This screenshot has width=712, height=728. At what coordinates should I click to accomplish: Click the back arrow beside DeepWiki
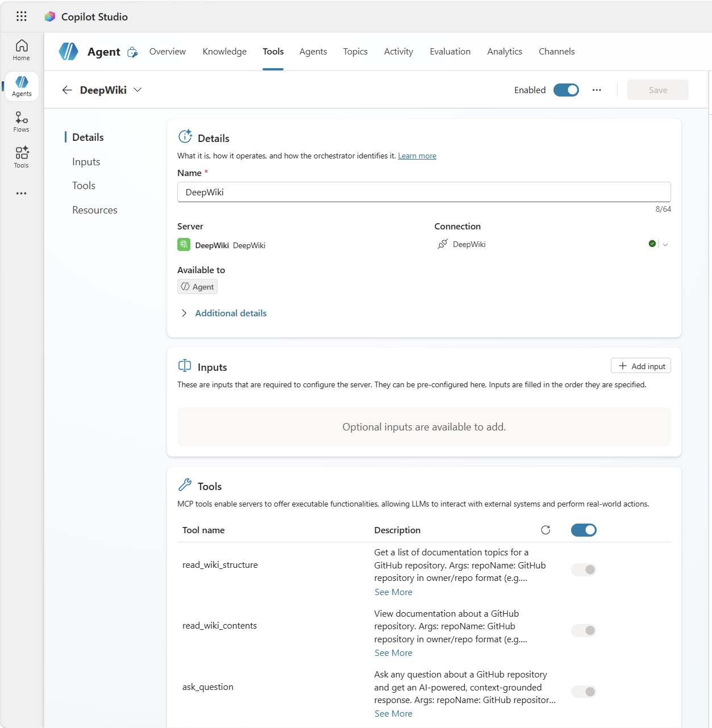point(67,90)
